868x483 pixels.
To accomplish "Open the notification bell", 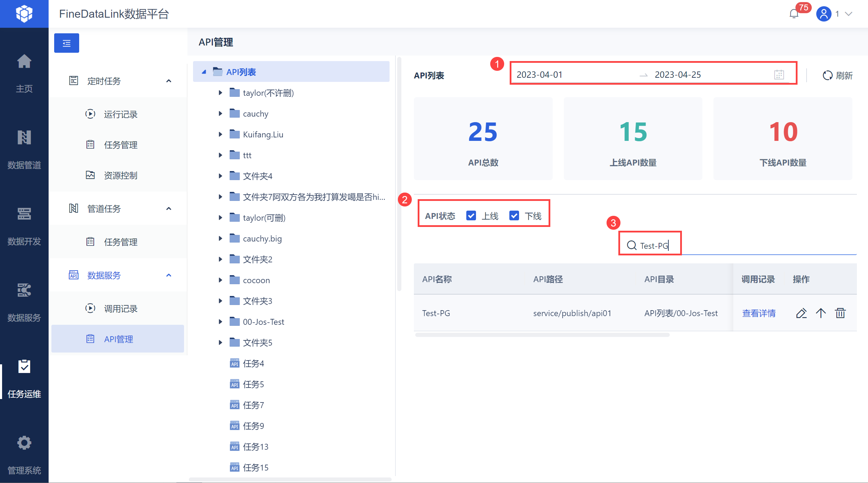I will point(794,14).
